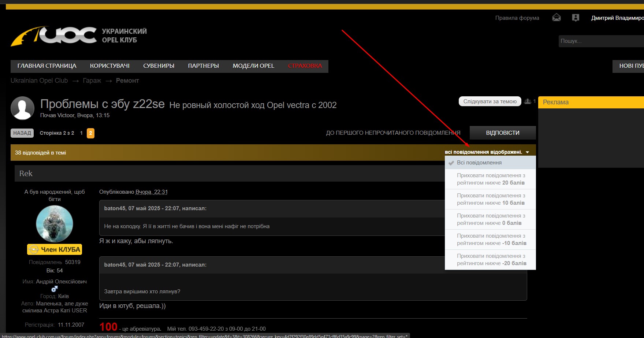Open the Дмитрий Владимирович user menu
This screenshot has width=644, height=338.
(x=617, y=18)
